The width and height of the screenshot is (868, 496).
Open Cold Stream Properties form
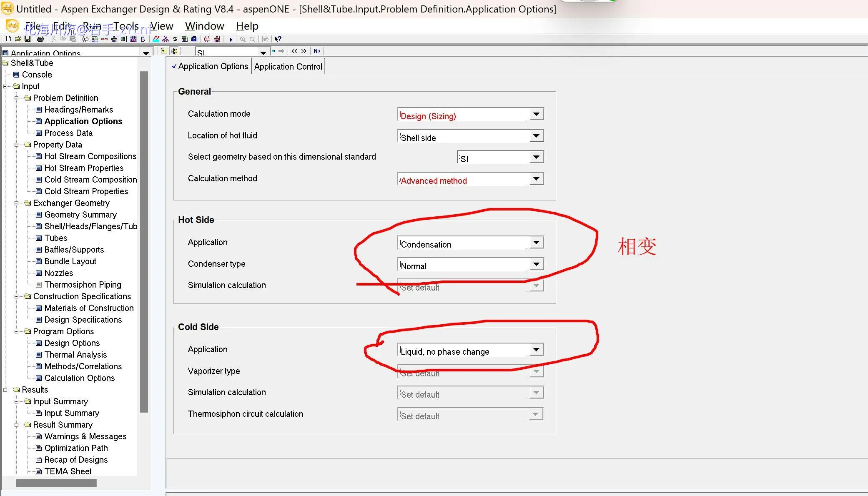click(86, 191)
